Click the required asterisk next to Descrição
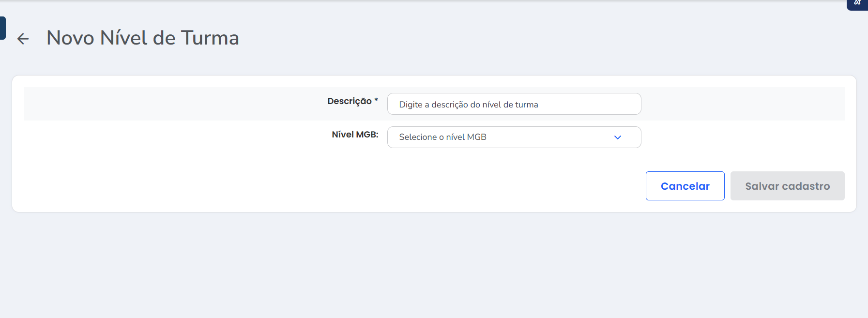Screen dimensions: 868x318 [376, 100]
